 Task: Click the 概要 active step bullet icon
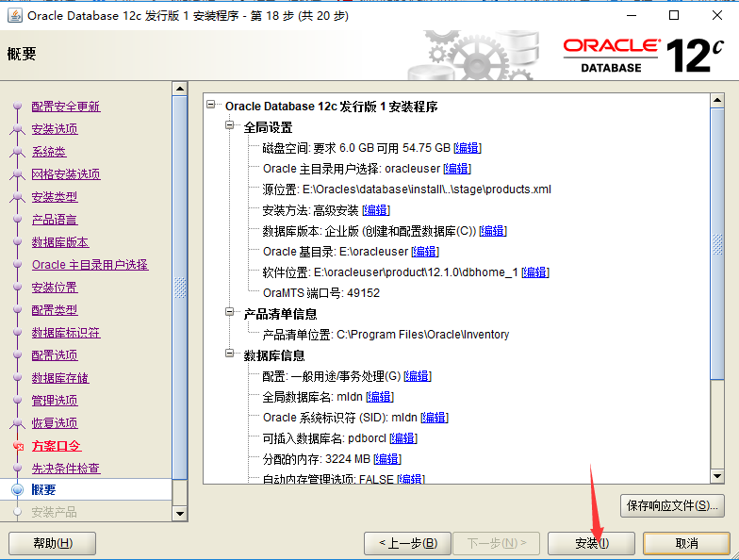point(17,490)
